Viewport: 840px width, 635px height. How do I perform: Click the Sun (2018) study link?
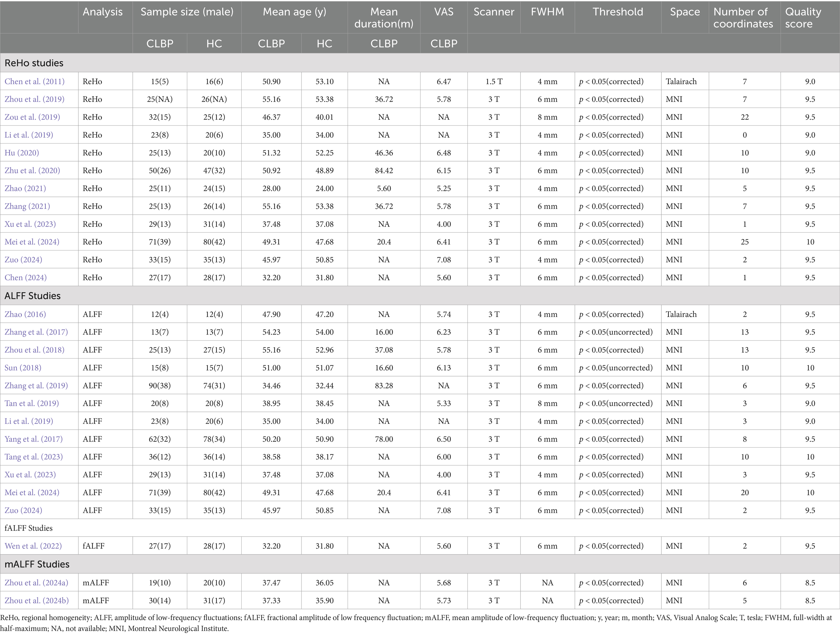click(x=23, y=368)
